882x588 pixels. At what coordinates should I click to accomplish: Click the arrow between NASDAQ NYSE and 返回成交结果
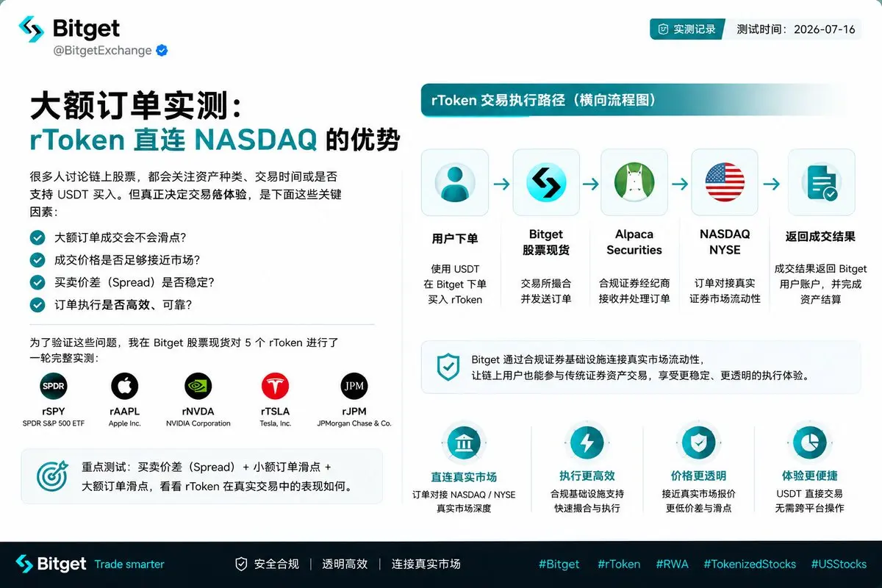[771, 184]
